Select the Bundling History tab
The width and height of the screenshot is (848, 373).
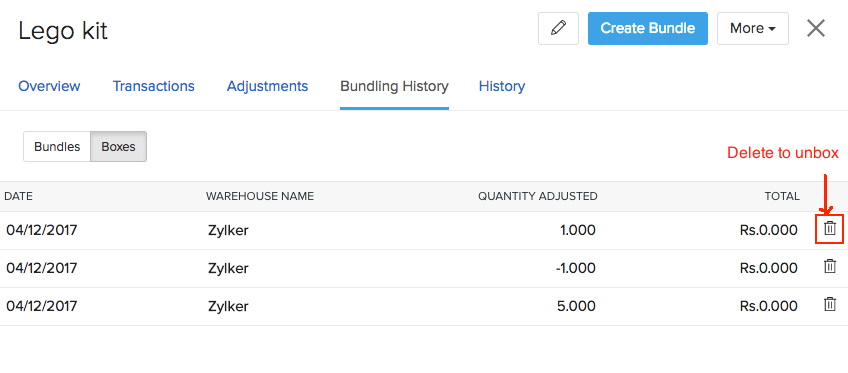pos(394,86)
